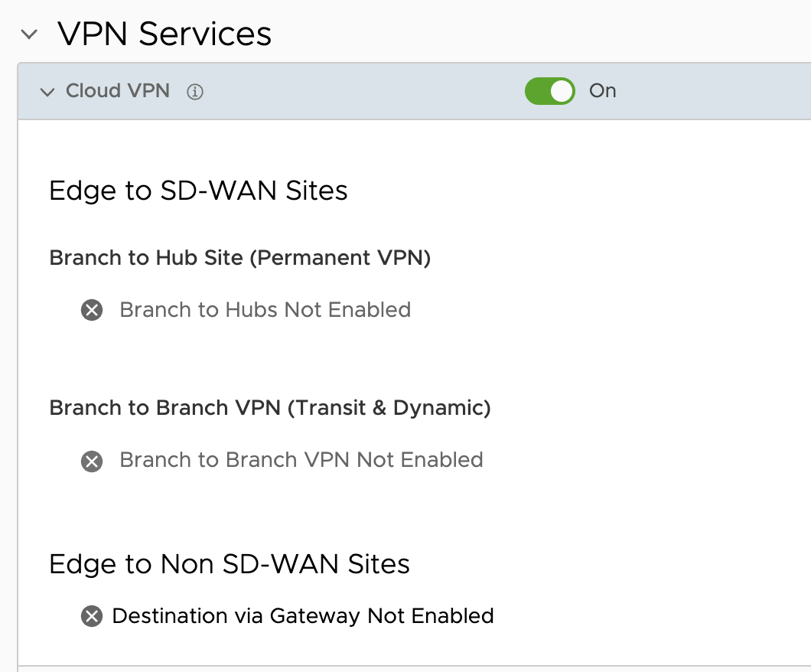Click Branch to Hub Site (Permanent VPN) heading
811x672 pixels.
tap(240, 258)
